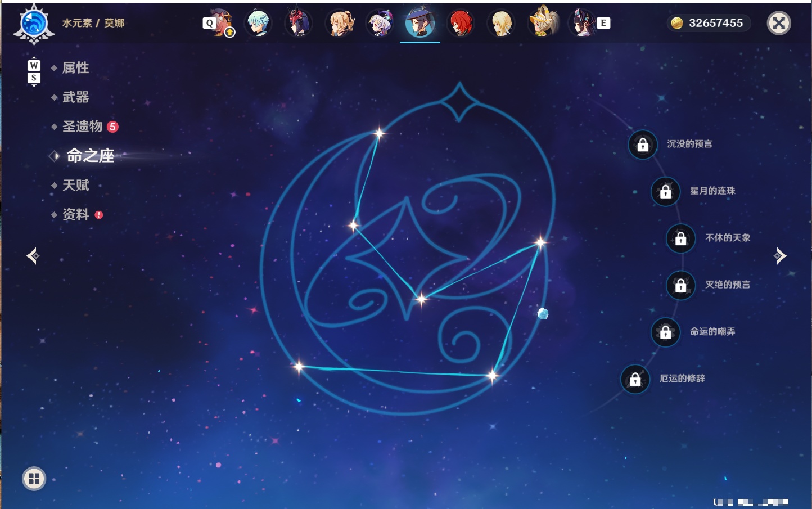Go to previous character with left arrow
This screenshot has width=812, height=509.
point(33,256)
